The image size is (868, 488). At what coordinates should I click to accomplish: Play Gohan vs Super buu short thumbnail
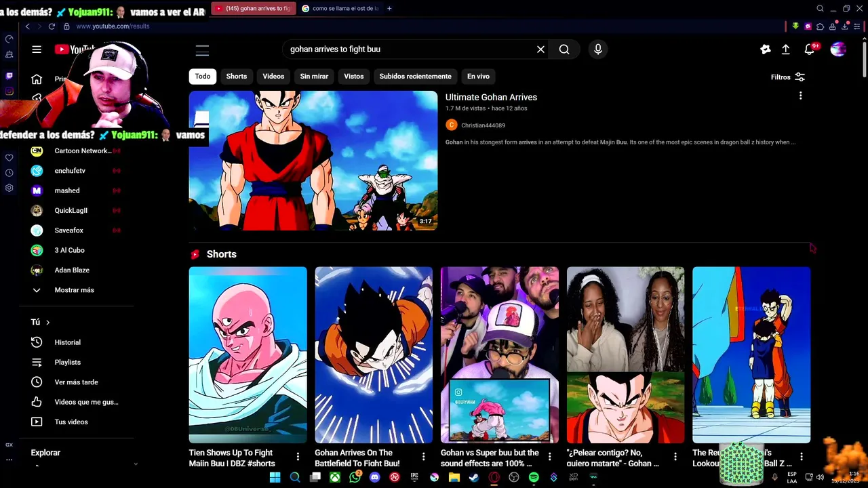pos(500,355)
